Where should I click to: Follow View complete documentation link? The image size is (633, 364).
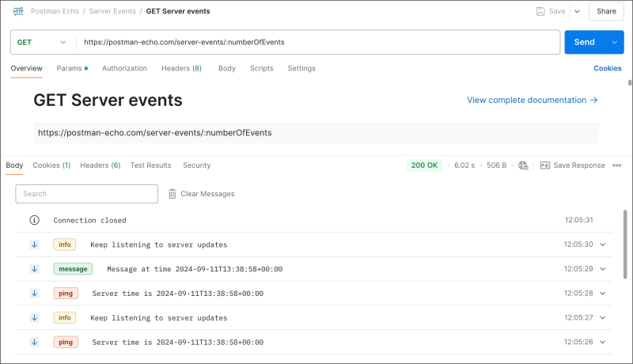click(x=532, y=100)
